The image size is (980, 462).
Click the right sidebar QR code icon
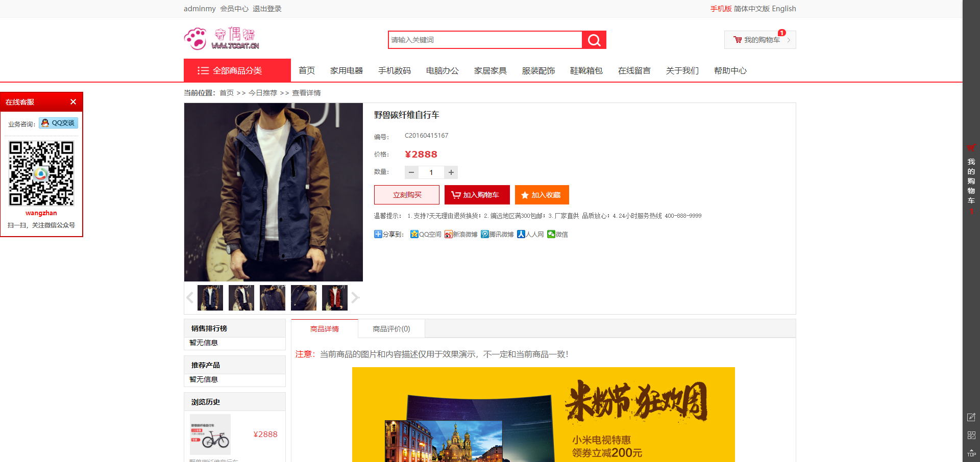[971, 435]
